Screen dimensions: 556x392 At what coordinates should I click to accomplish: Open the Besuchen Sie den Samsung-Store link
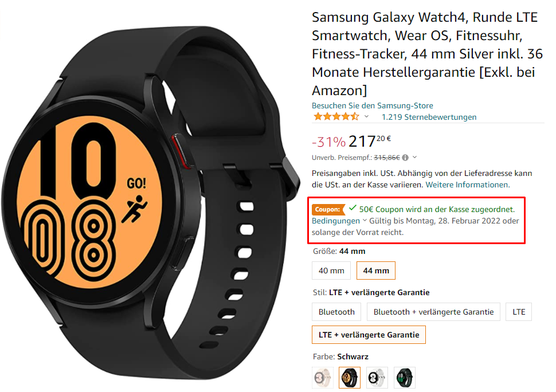point(373,105)
